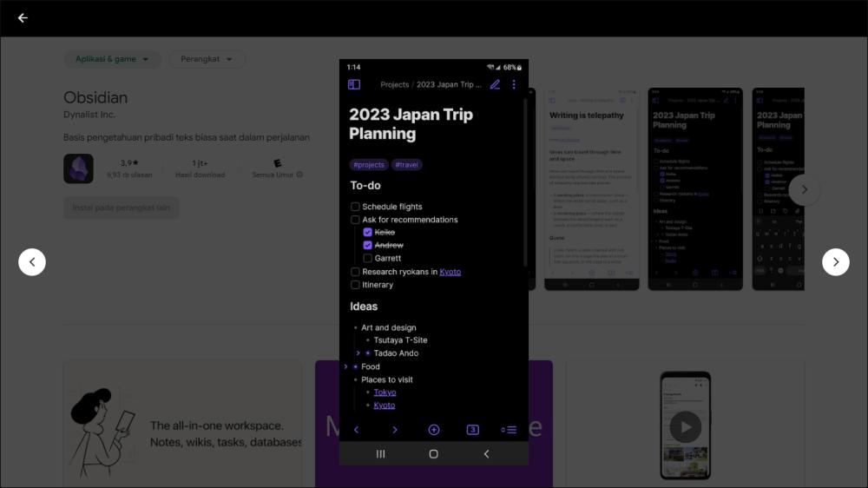
Task: Go to the next screenshot with right arrow
Action: point(835,262)
